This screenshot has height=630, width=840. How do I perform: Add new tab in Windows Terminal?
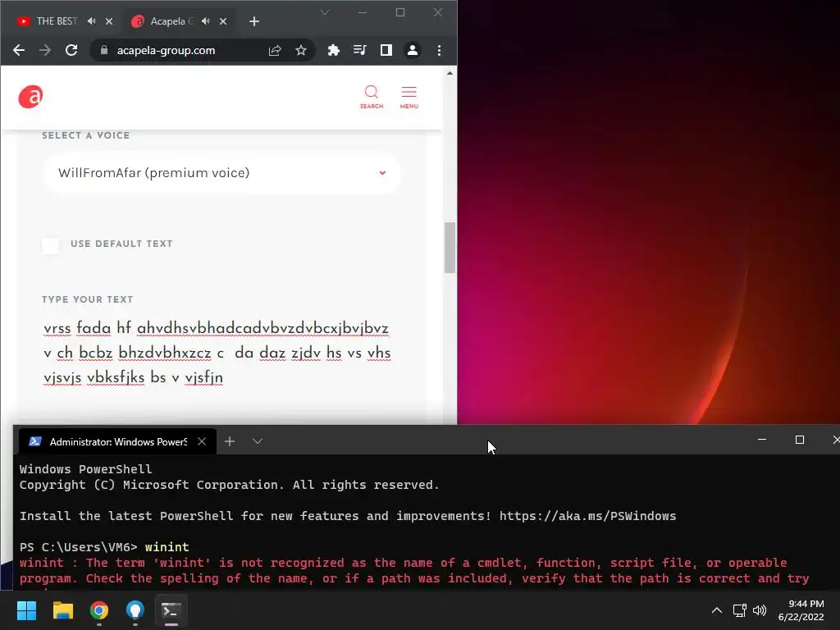point(230,441)
